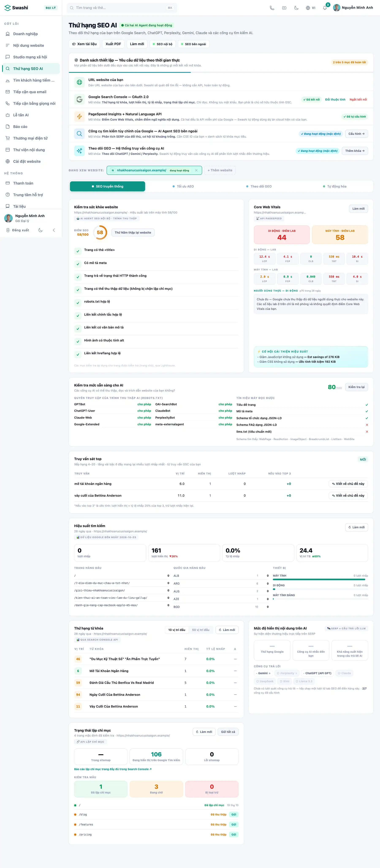Remove the nhakhoanucuoisaigon.example website chip

[196, 170]
